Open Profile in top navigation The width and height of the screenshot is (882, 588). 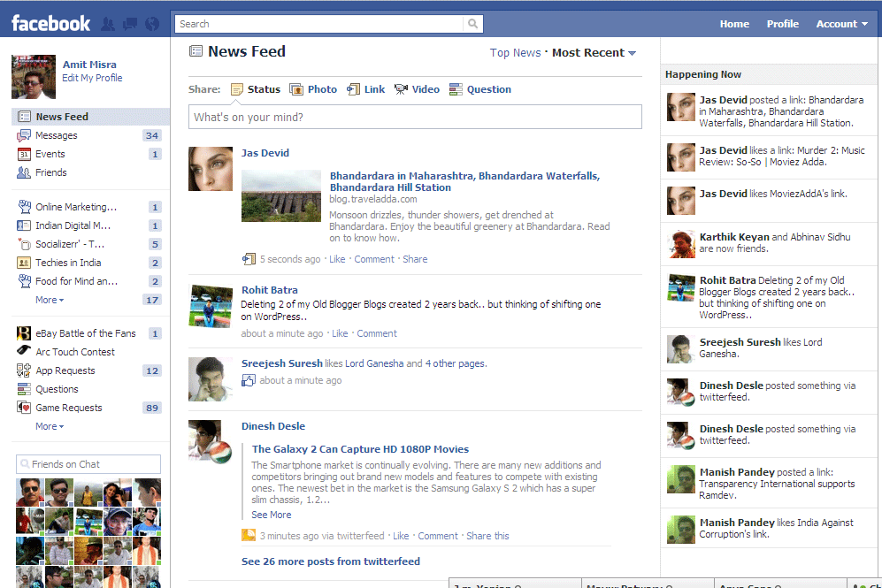pyautogui.click(x=782, y=24)
